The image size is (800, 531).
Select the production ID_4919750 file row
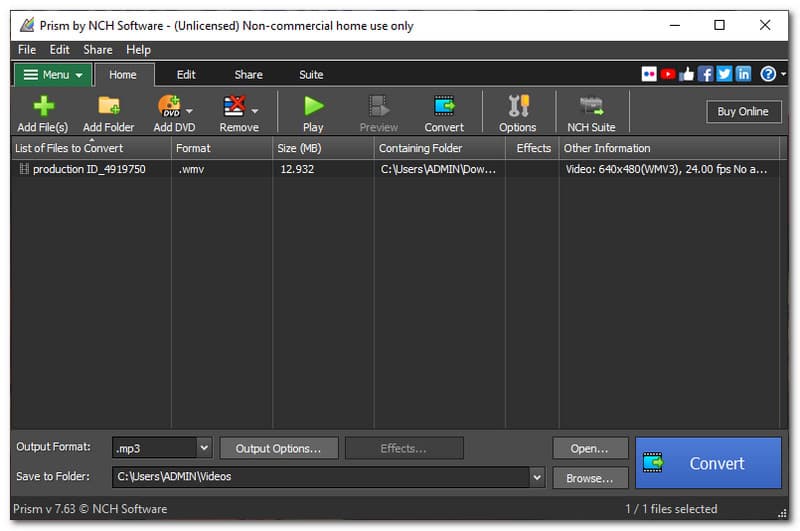click(89, 170)
